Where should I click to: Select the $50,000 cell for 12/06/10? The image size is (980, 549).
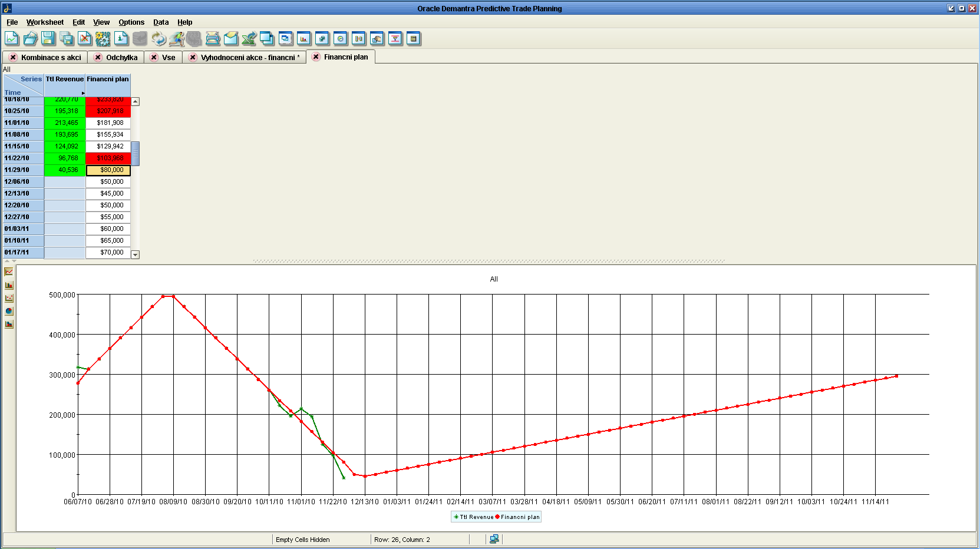click(x=108, y=182)
